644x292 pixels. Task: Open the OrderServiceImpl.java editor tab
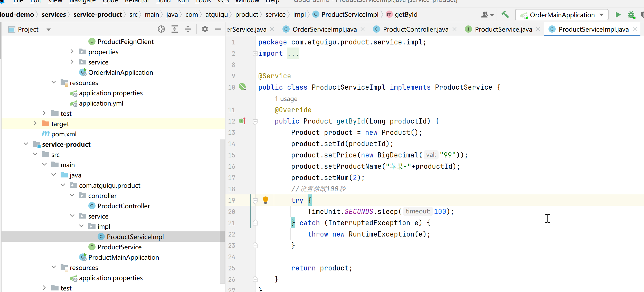coord(324,29)
